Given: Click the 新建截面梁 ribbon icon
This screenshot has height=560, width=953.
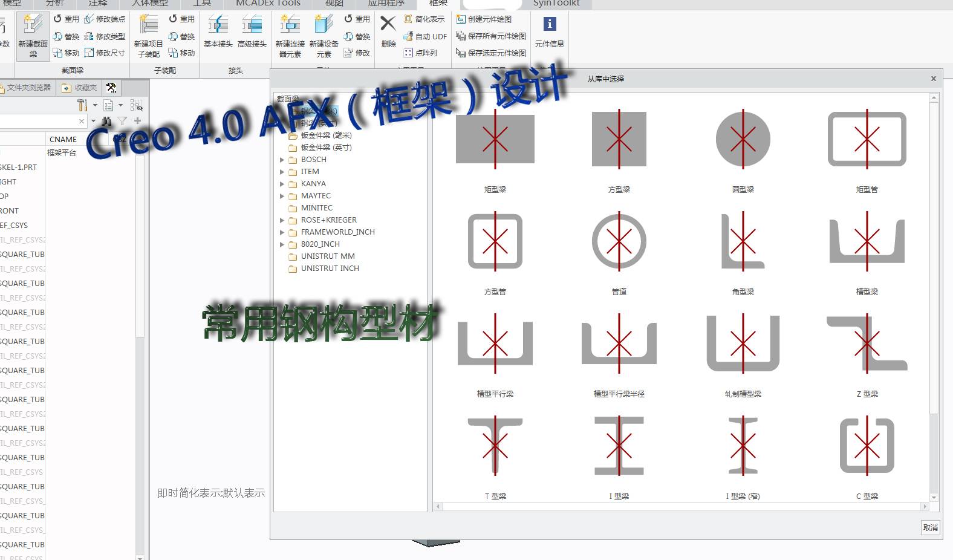Looking at the screenshot, I should [x=33, y=36].
